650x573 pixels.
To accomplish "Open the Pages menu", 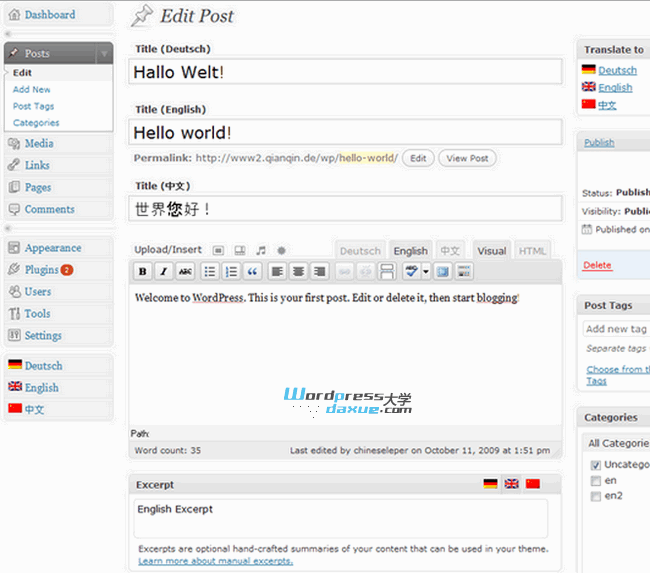I will click(x=38, y=187).
